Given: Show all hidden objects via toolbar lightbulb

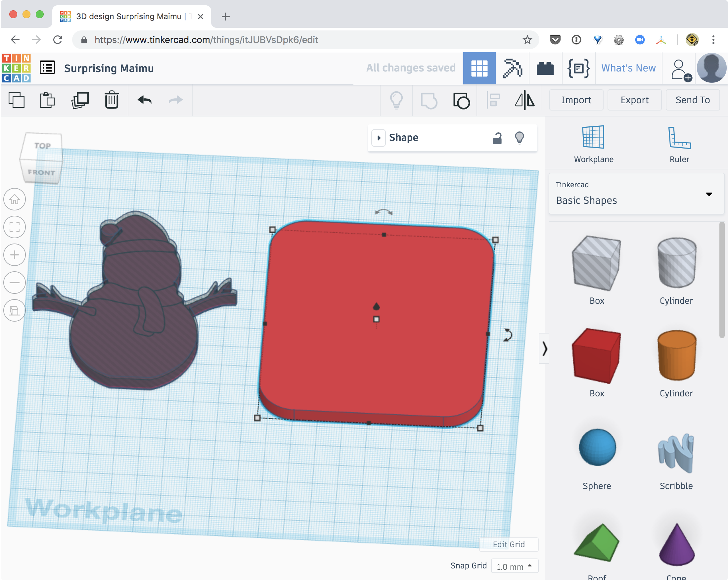Looking at the screenshot, I should click(x=396, y=100).
